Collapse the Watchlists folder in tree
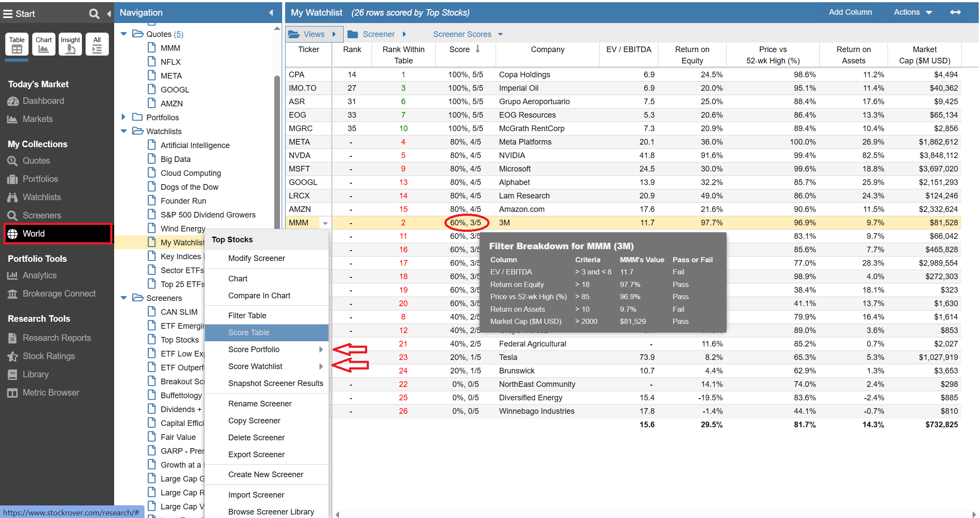The image size is (980, 518). 124,131
